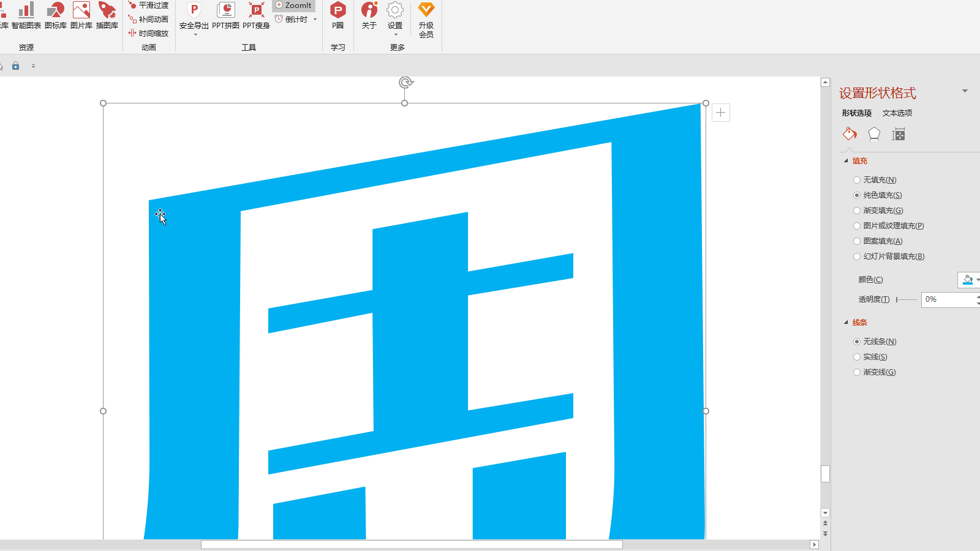Click the 透明度 transparency percentage field

pos(948,299)
